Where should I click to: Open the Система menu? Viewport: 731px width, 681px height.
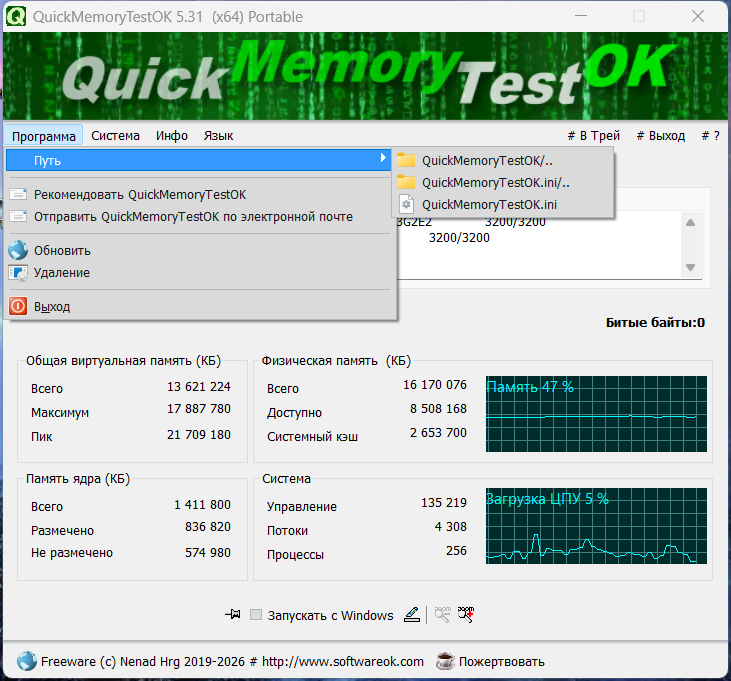(115, 136)
